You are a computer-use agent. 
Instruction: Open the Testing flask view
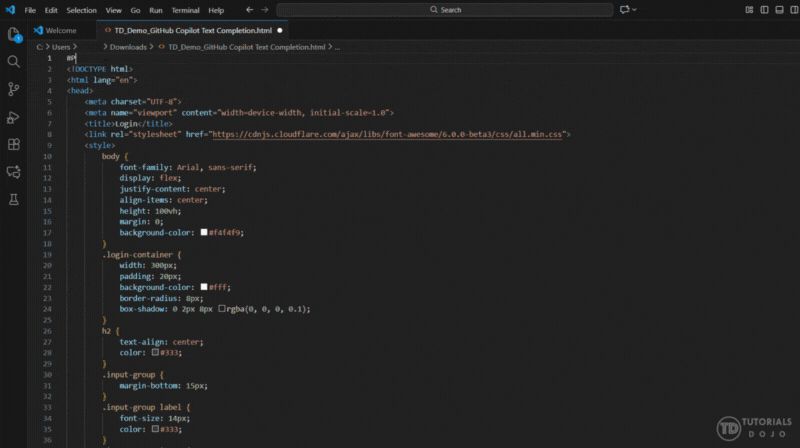pos(14,200)
